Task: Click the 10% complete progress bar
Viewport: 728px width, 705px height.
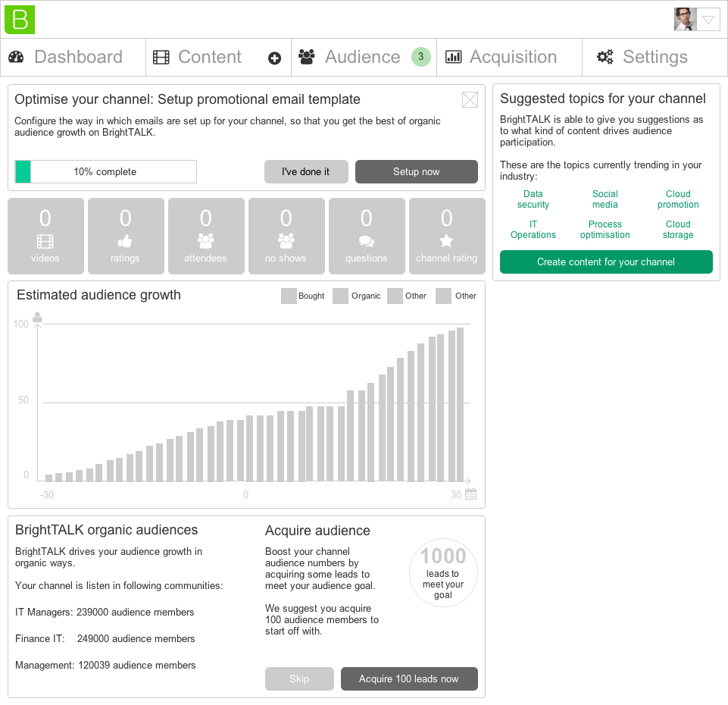Action: point(105,171)
